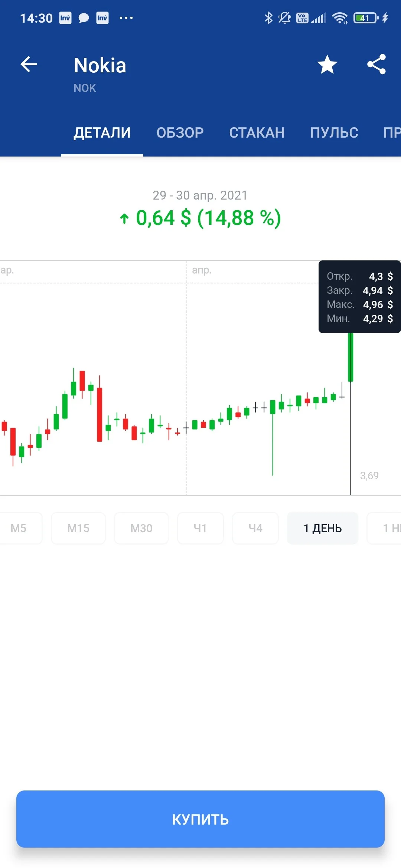The image size is (401, 868).
Task: Open the share icon
Action: [x=376, y=64]
